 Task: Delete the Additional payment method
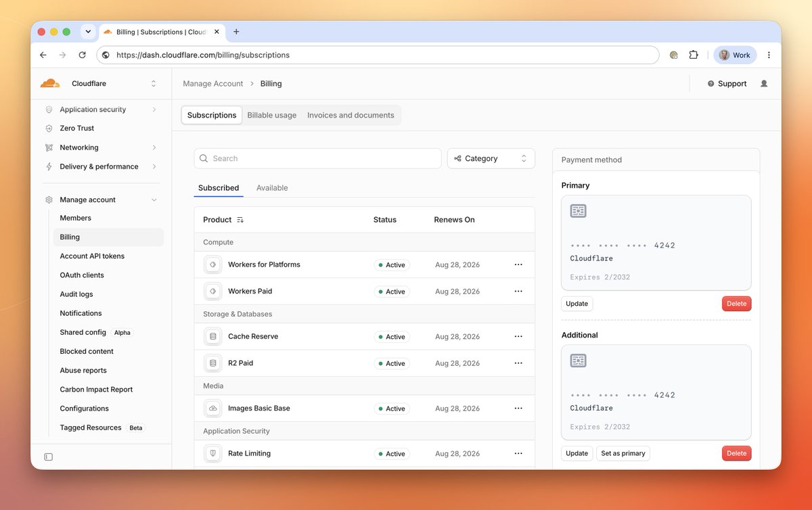coord(737,453)
